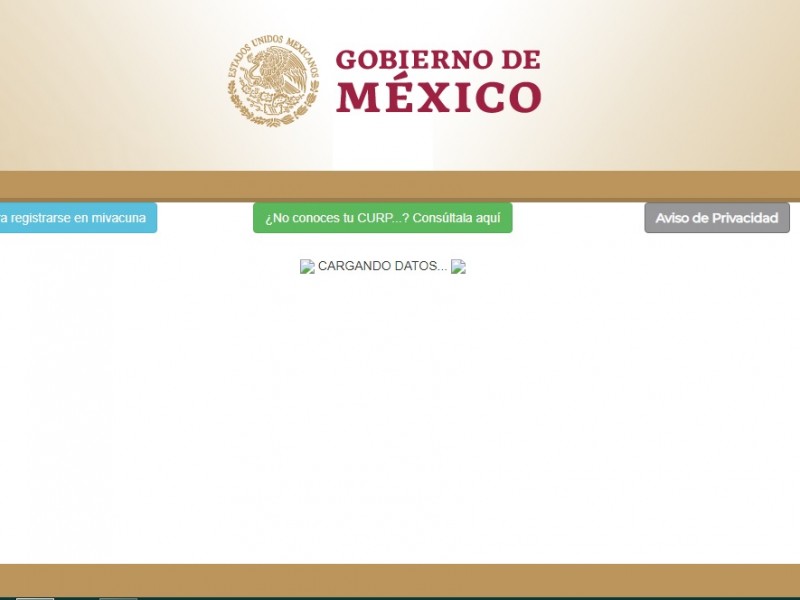Open the ¿No conoces tu CURP? Consúltala aquí button

383,218
